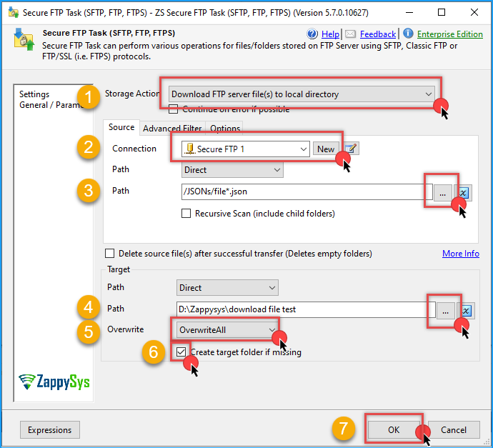Enable Recursive Scan include child folders
This screenshot has height=448, width=493.
coord(186,214)
